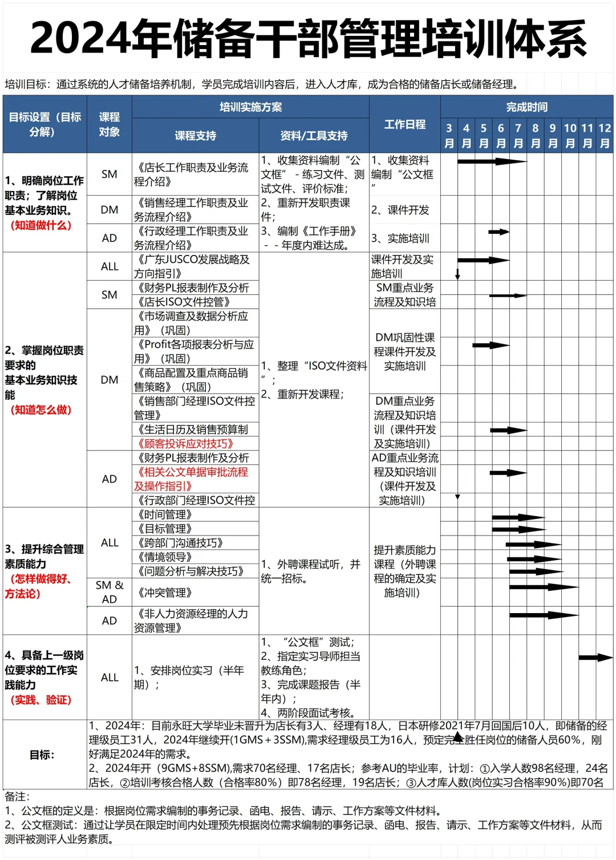Click note 2、公文框测试
Screen dimensions: 616x860
click(x=303, y=831)
